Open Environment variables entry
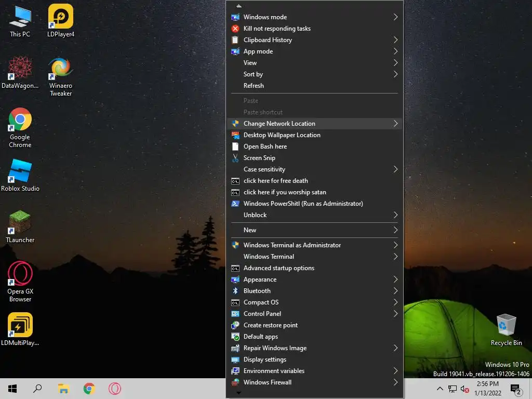532x399 pixels. pos(314,371)
